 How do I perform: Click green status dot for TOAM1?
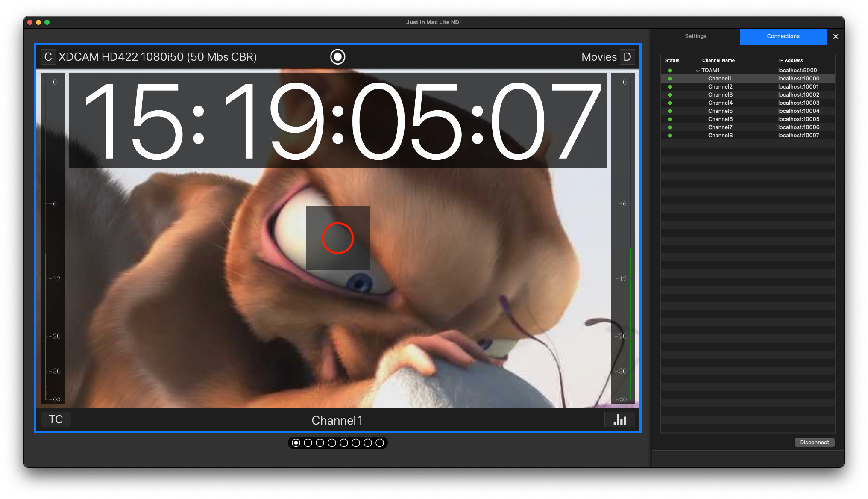pyautogui.click(x=670, y=71)
